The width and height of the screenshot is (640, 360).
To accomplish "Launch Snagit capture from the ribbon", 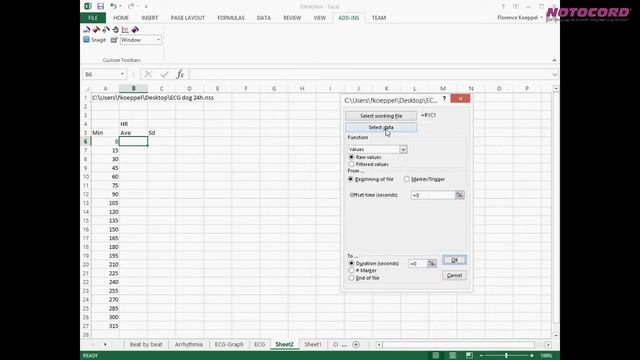I will tap(95, 40).
